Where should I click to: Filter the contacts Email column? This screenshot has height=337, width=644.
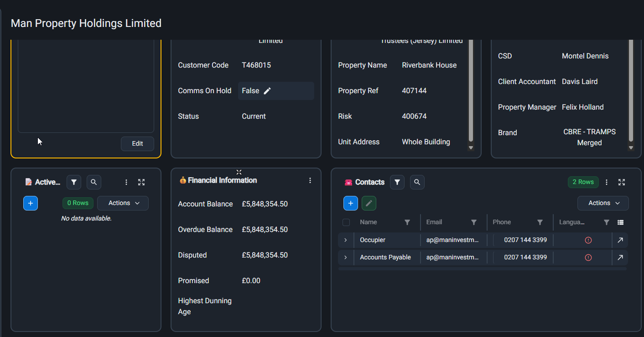(474, 222)
